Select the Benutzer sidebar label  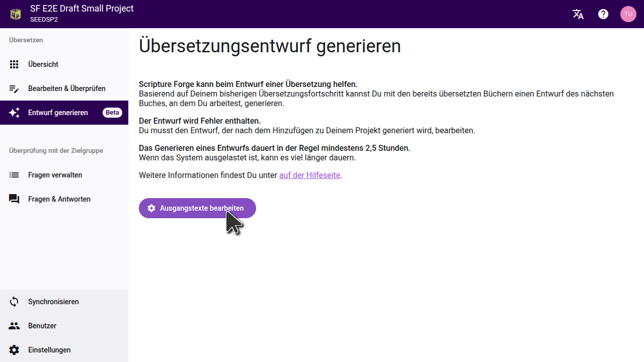42,326
